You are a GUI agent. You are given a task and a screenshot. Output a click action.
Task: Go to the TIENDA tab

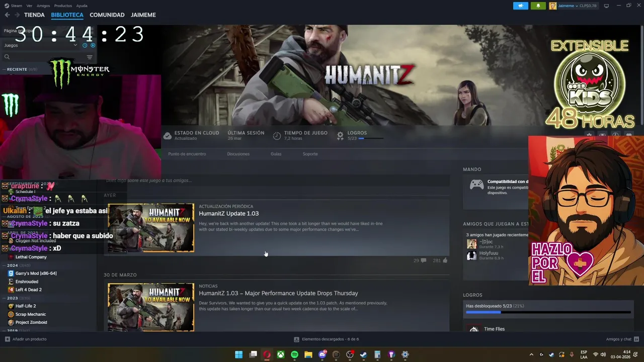(x=34, y=15)
